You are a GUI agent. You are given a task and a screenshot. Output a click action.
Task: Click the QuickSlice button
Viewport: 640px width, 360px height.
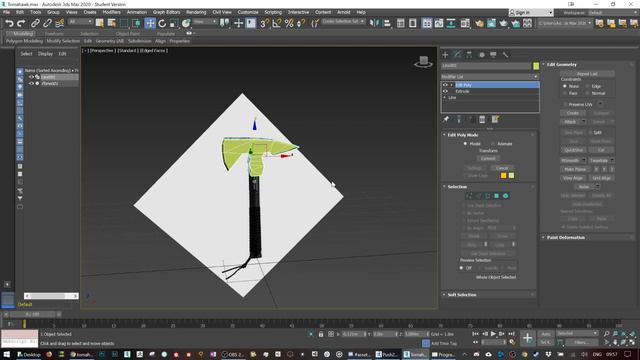pos(573,150)
